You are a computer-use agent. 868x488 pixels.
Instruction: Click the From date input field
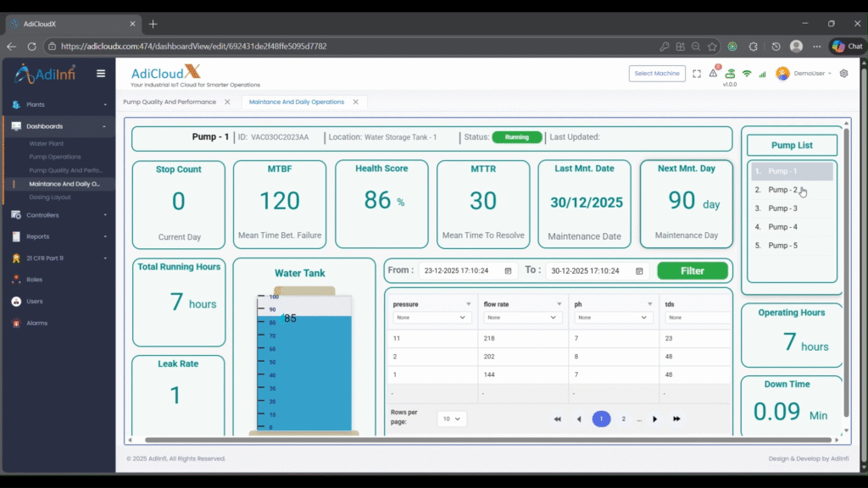click(469, 269)
